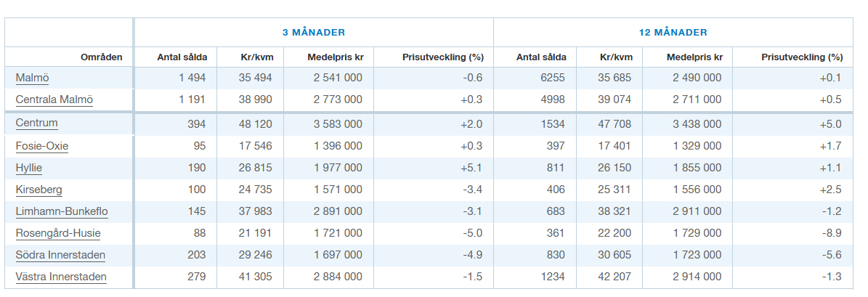
Task: Click the Rosengård-Husie area link
Action: click(58, 234)
